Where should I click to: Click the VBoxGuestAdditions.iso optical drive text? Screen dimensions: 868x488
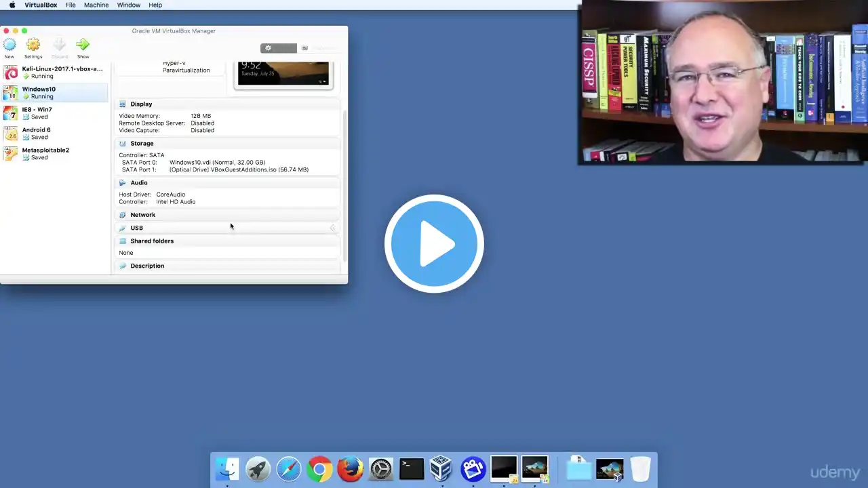[x=239, y=169]
